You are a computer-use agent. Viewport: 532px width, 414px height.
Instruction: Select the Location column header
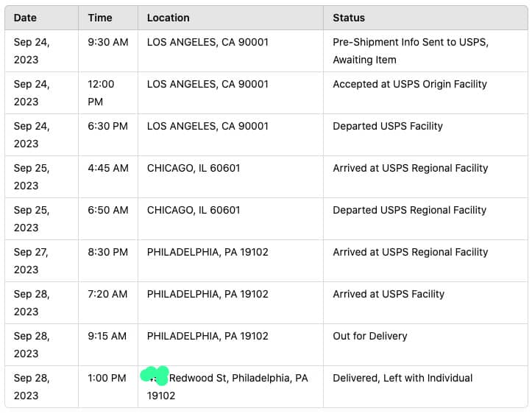168,18
